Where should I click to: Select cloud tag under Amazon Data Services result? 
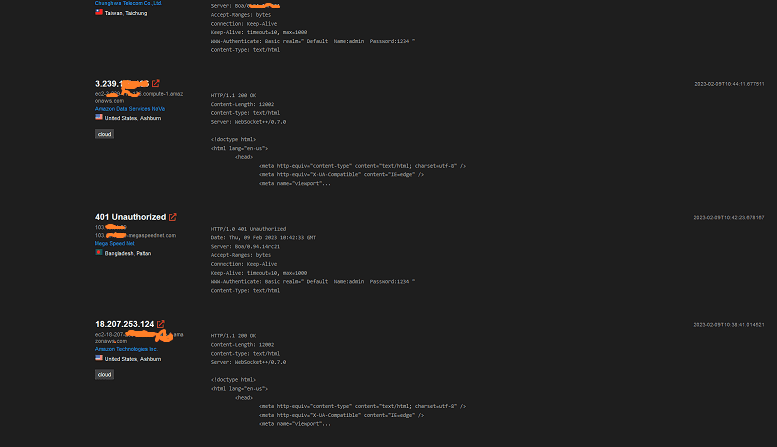(105, 134)
